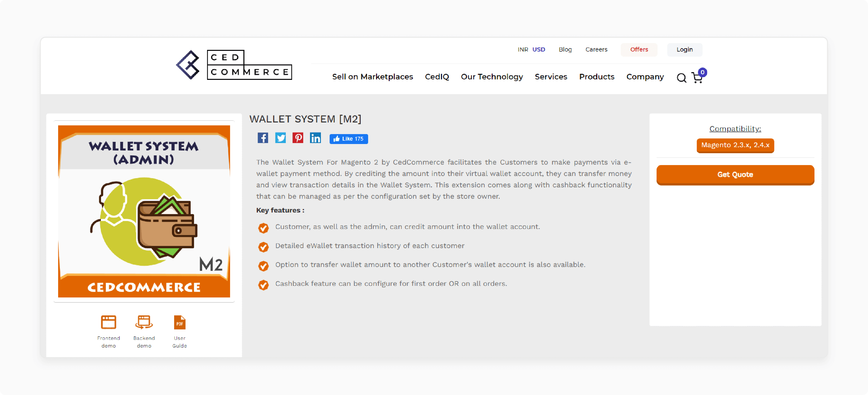Open Sell on Marketplaces menu
The height and width of the screenshot is (395, 868).
click(372, 77)
